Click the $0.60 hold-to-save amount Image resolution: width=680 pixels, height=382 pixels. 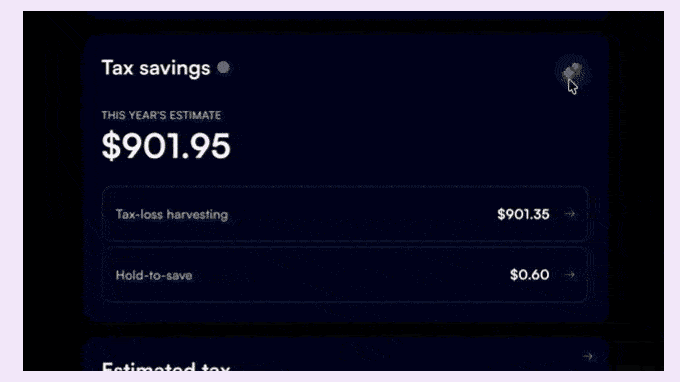click(530, 274)
